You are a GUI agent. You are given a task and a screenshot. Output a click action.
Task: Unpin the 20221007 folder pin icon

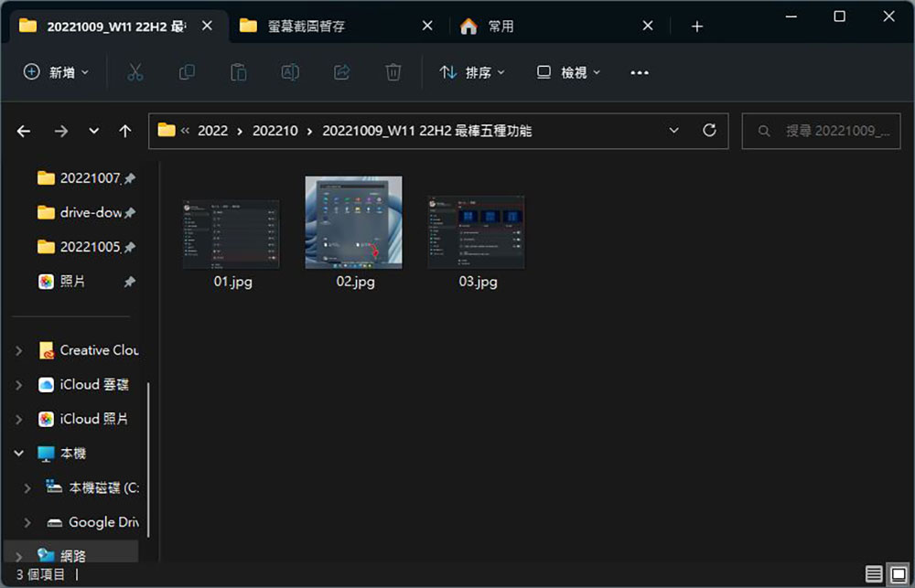point(130,178)
